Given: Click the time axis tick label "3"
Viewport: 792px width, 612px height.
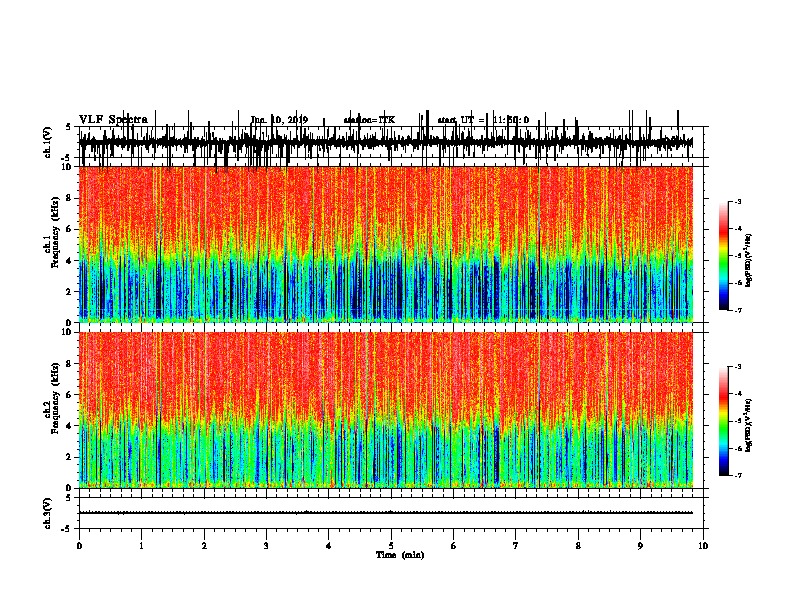Looking at the screenshot, I should pos(266,546).
